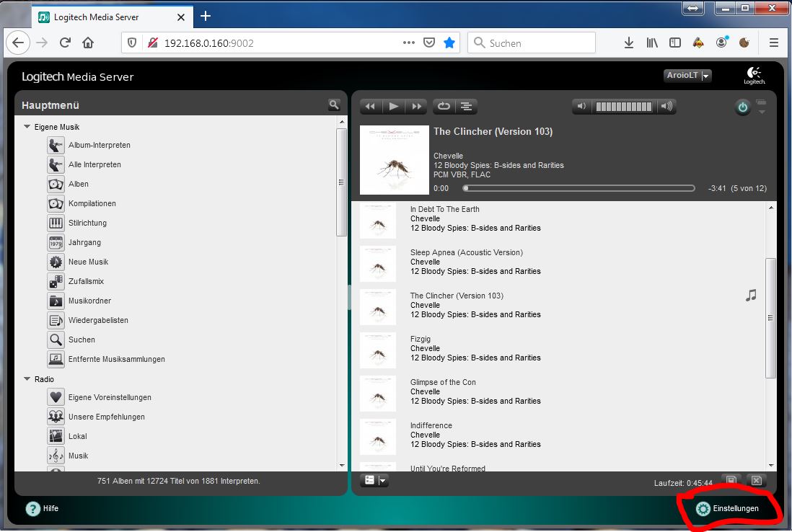Open the Album-Interpreten icon
The width and height of the screenshot is (792, 532).
(x=56, y=146)
